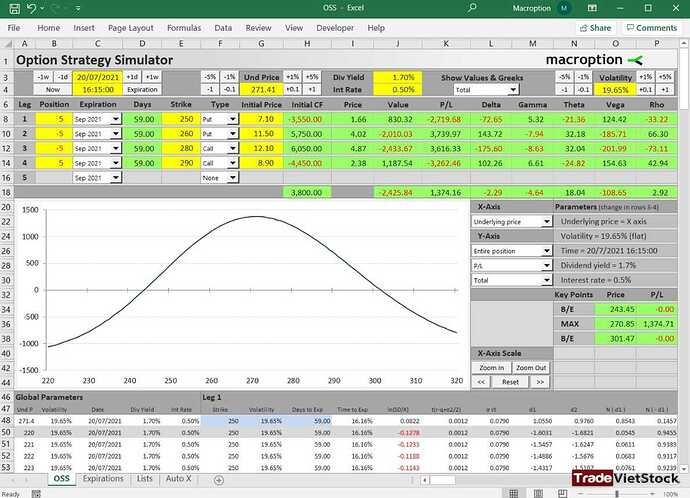This screenshot has height=498, width=690.
Task: Switch to the Insert tab
Action: point(84,28)
